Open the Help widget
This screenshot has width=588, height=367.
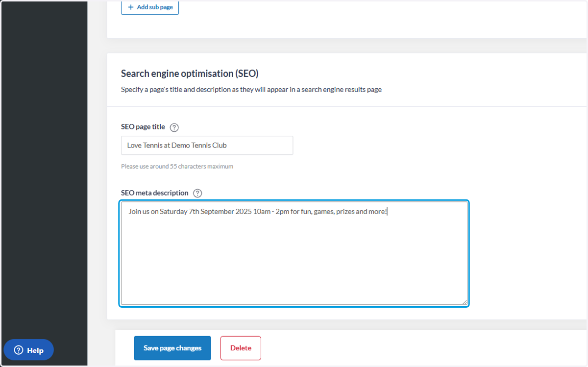(29, 350)
